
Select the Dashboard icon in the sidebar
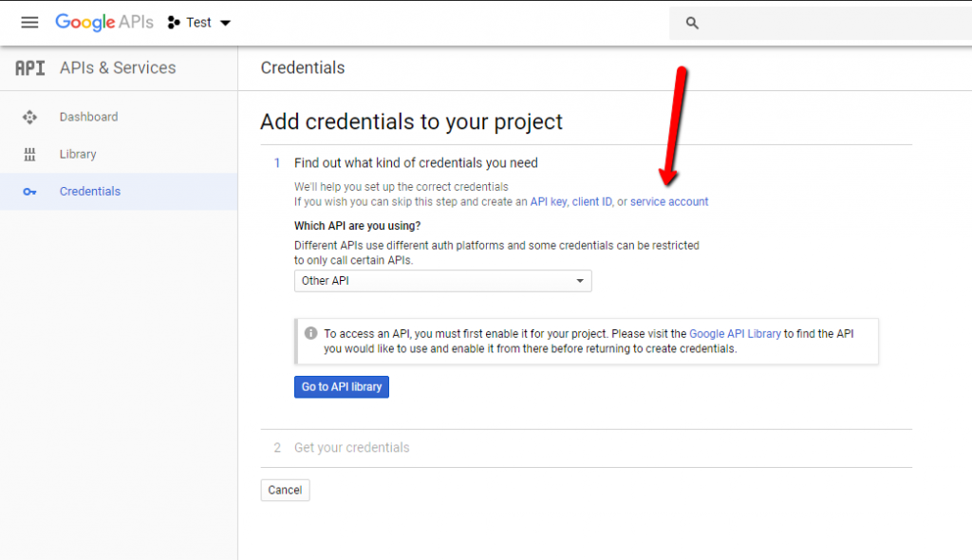point(29,116)
